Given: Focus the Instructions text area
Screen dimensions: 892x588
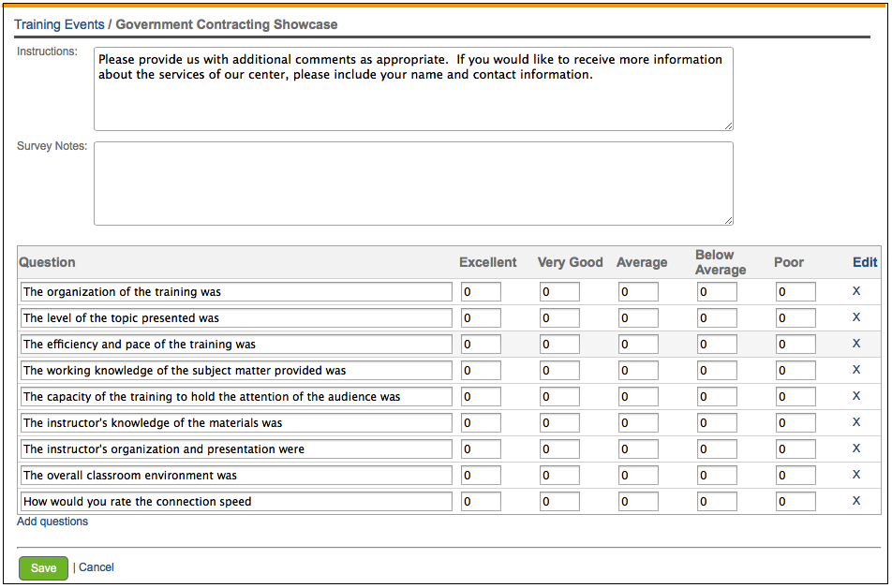Looking at the screenshot, I should pos(412,89).
